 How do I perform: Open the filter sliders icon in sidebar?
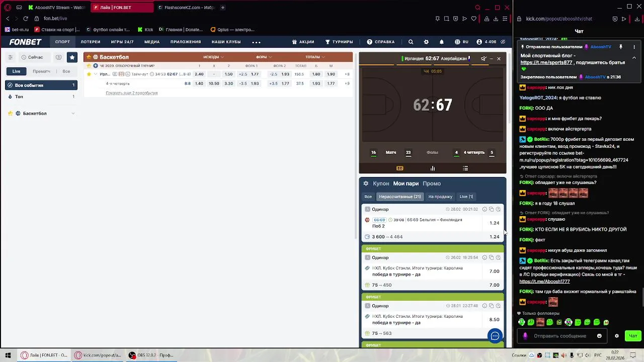coord(11,57)
